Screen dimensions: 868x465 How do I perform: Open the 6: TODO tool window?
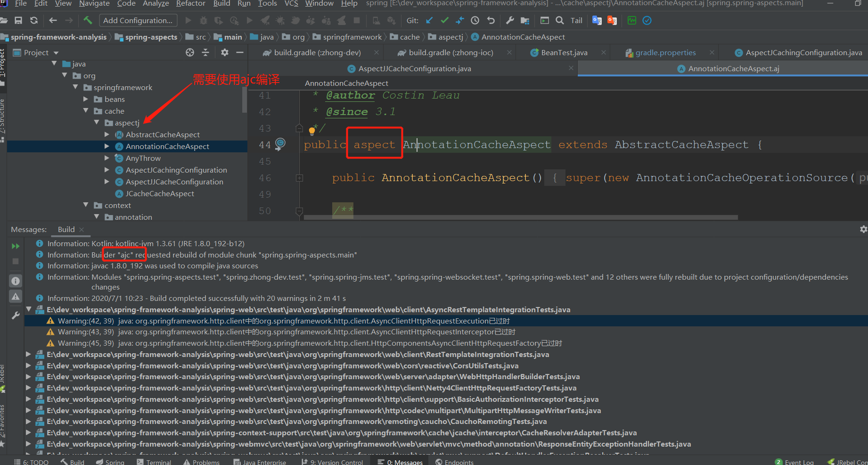(x=31, y=461)
